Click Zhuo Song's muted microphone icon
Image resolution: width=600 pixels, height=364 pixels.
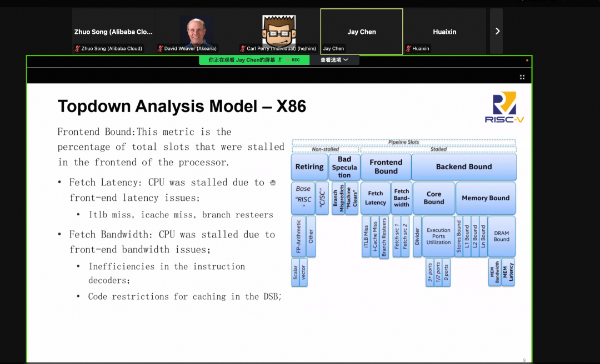[77, 49]
